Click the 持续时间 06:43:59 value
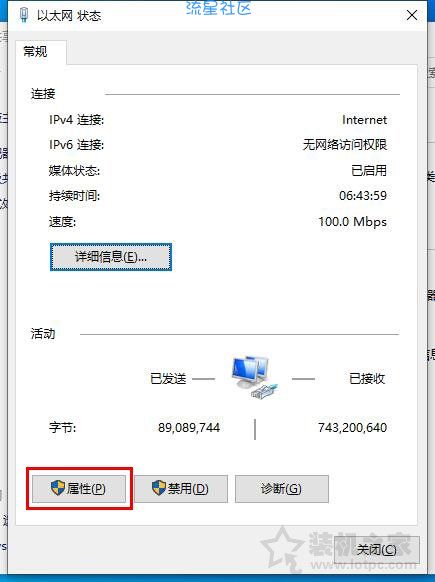The width and height of the screenshot is (435, 582). coord(363,196)
